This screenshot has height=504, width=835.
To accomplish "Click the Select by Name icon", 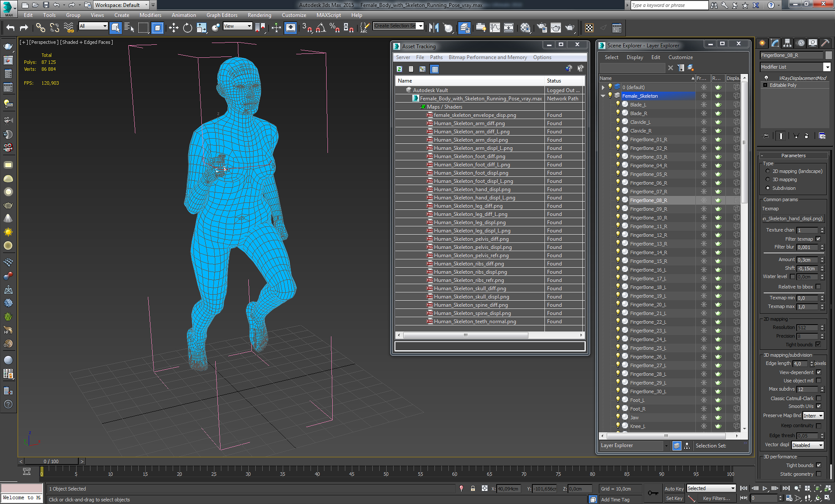I will click(x=129, y=28).
